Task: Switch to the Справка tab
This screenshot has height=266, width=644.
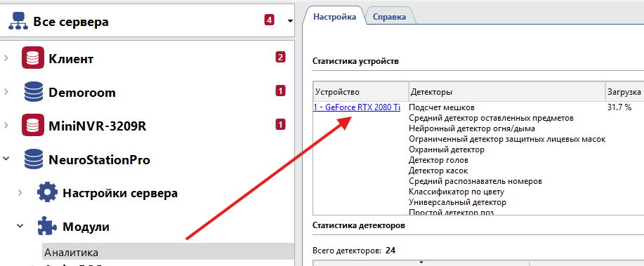Action: [x=389, y=17]
